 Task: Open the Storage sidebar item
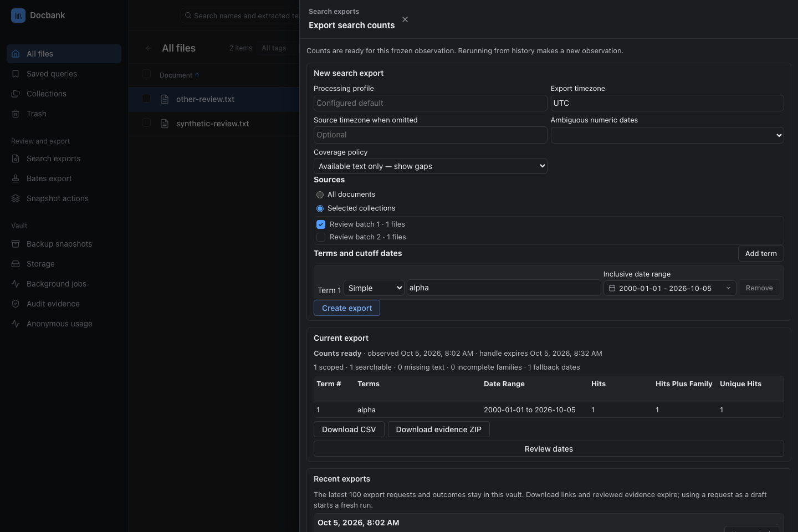(x=64, y=264)
